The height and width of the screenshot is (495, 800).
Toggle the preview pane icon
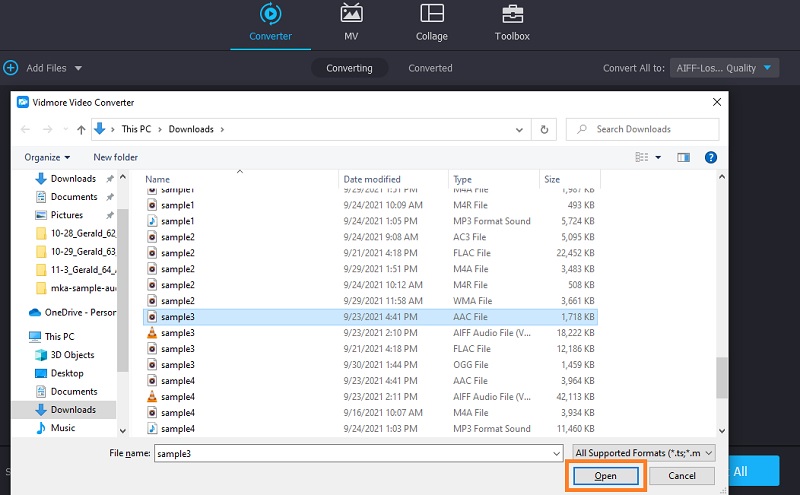tap(684, 157)
